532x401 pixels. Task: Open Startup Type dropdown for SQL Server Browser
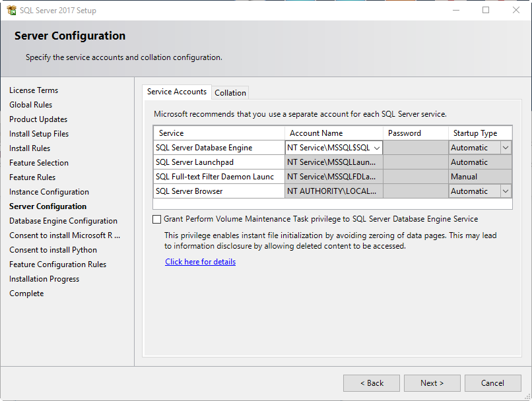(505, 191)
